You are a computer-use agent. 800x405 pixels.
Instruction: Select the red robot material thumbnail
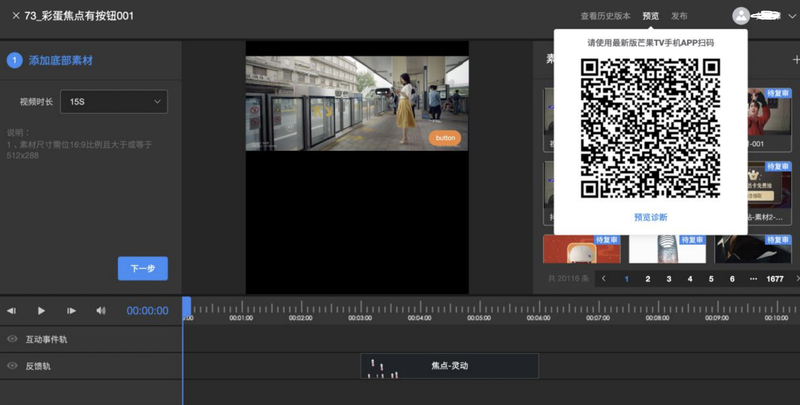pos(582,249)
